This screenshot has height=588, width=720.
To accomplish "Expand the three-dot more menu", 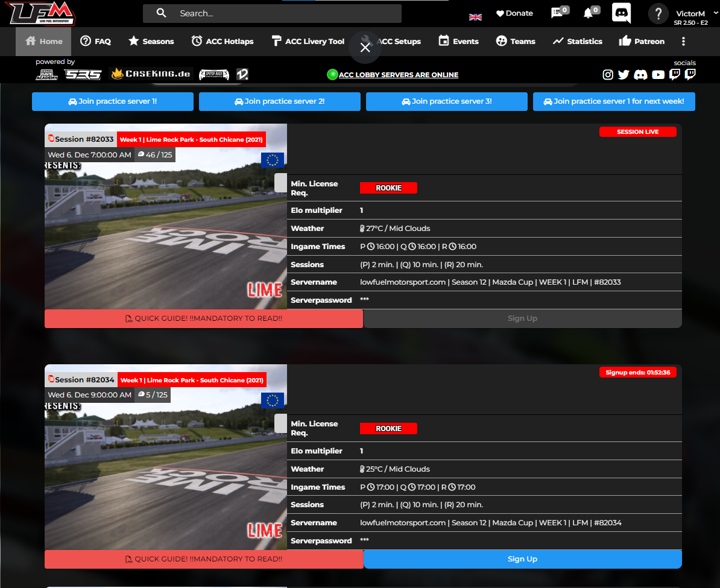I will pos(683,42).
